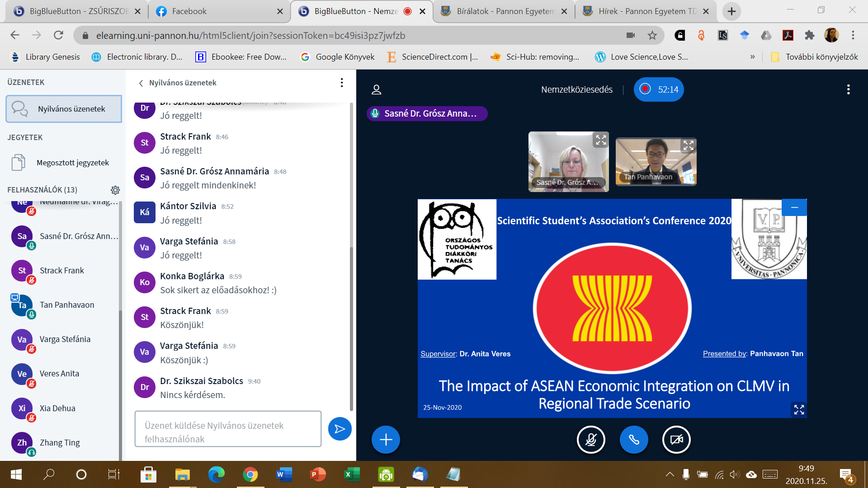This screenshot has width=868, height=488.
Task: Collapse chat with the back chevron
Action: click(141, 83)
